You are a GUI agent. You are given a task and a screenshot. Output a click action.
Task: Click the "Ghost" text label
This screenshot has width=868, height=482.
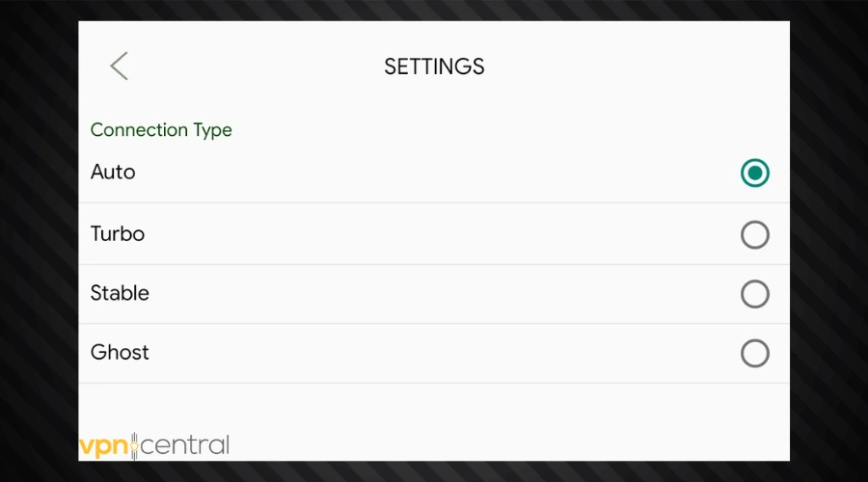[x=120, y=352]
